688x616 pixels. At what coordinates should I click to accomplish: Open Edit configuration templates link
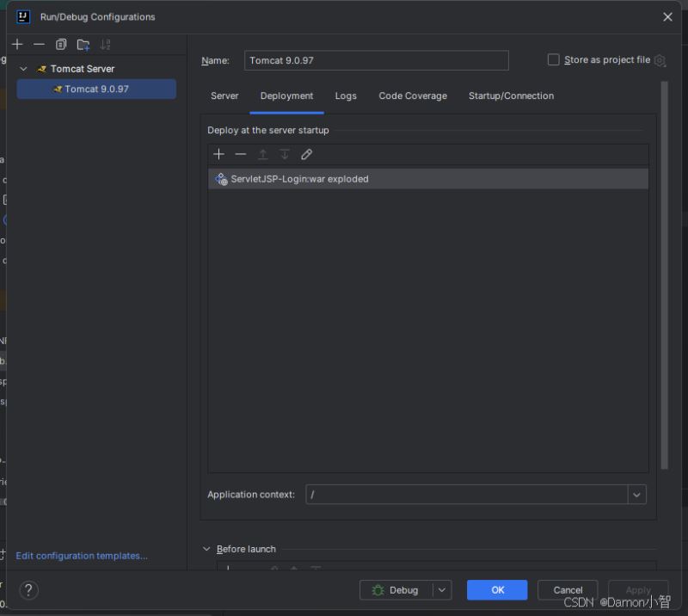coord(82,556)
